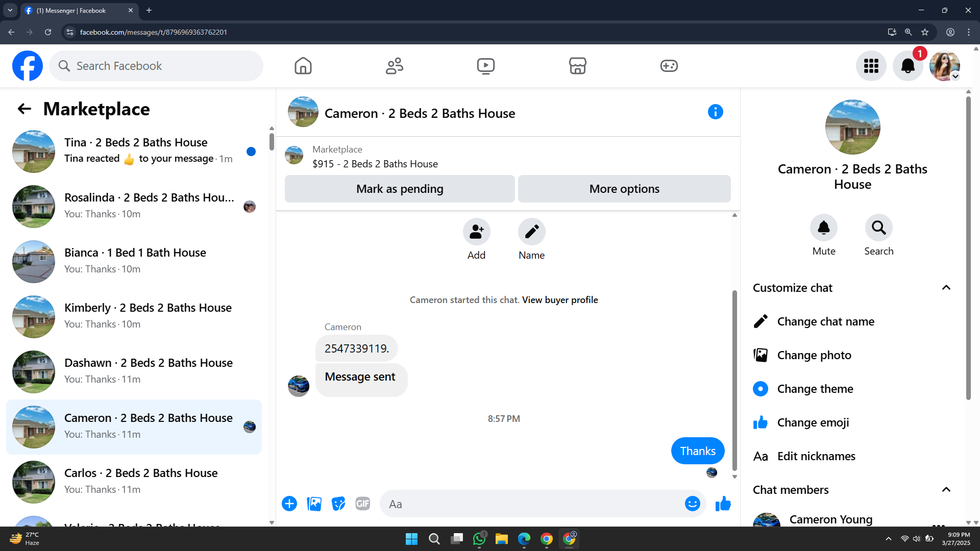Mute the conversation with bell icon

[x=824, y=228]
